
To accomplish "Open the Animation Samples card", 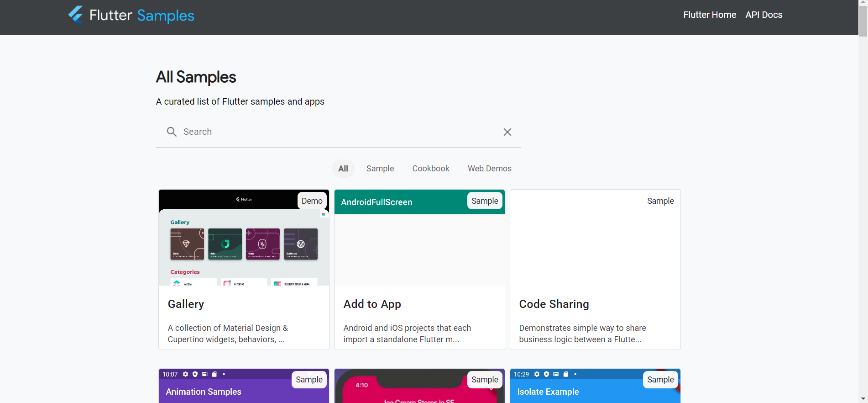I will tap(244, 386).
